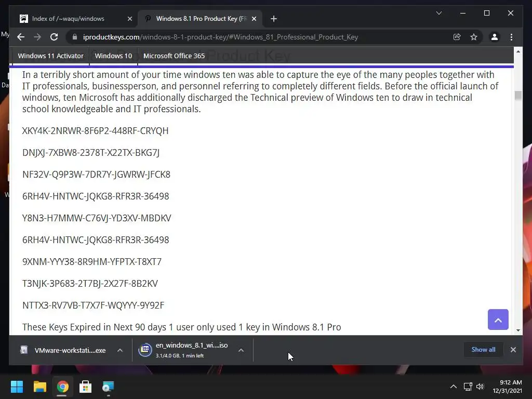
Task: Click the key XKY4K-2NRWR-8F6P2-448RF-CRYQH
Action: tap(96, 131)
